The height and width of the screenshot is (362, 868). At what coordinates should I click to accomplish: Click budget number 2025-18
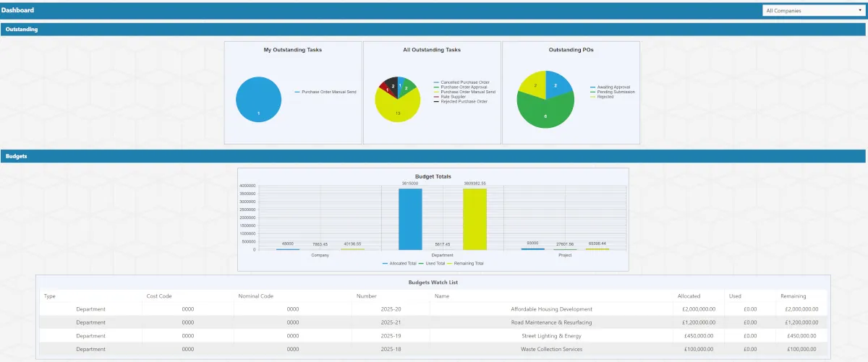pyautogui.click(x=391, y=349)
